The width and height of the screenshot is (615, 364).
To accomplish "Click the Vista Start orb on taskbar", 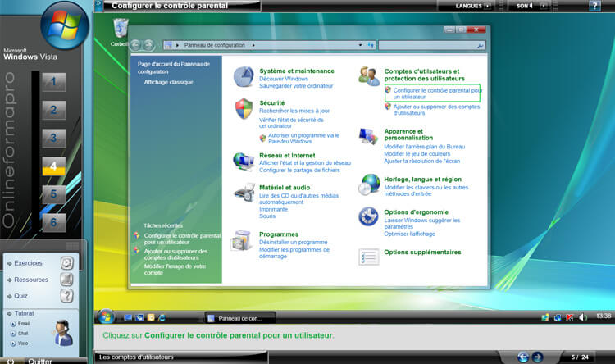I will pyautogui.click(x=106, y=316).
